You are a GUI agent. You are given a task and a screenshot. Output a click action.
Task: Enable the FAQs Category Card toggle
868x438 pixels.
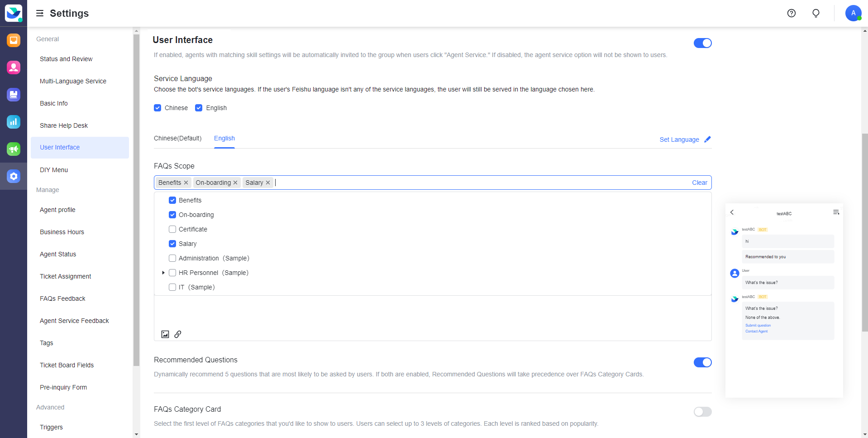click(x=702, y=412)
